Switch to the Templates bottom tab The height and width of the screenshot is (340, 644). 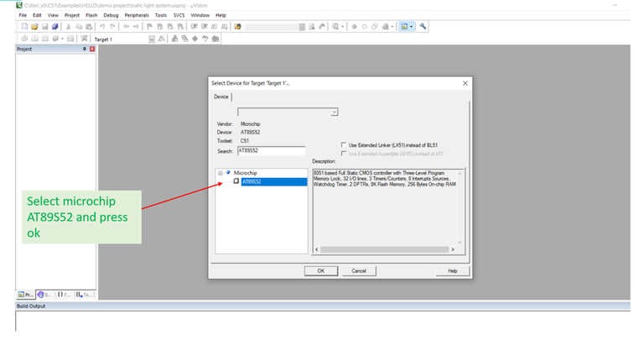(x=85, y=295)
